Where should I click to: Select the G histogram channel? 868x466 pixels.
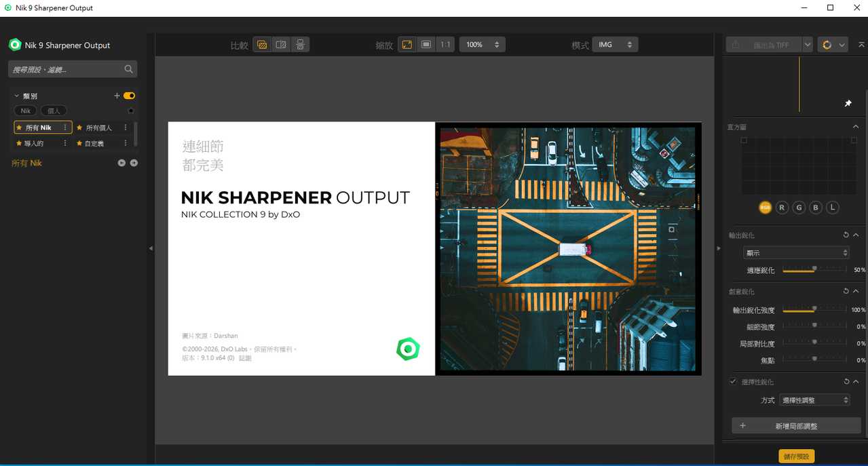799,208
